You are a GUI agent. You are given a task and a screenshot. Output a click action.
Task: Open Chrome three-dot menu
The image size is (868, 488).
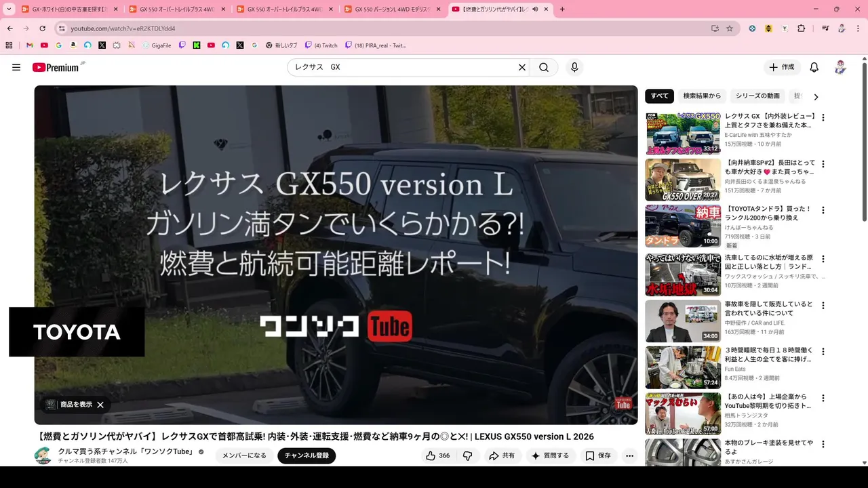click(x=857, y=28)
